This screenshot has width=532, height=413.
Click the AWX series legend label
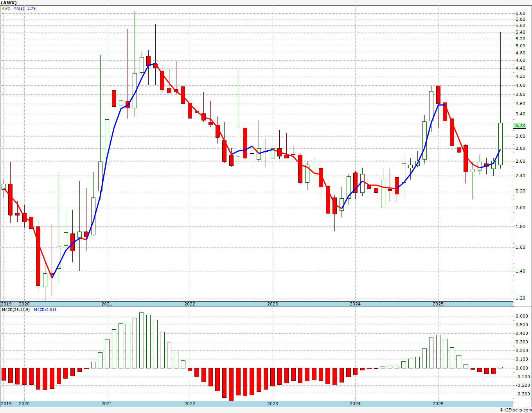(6, 8)
